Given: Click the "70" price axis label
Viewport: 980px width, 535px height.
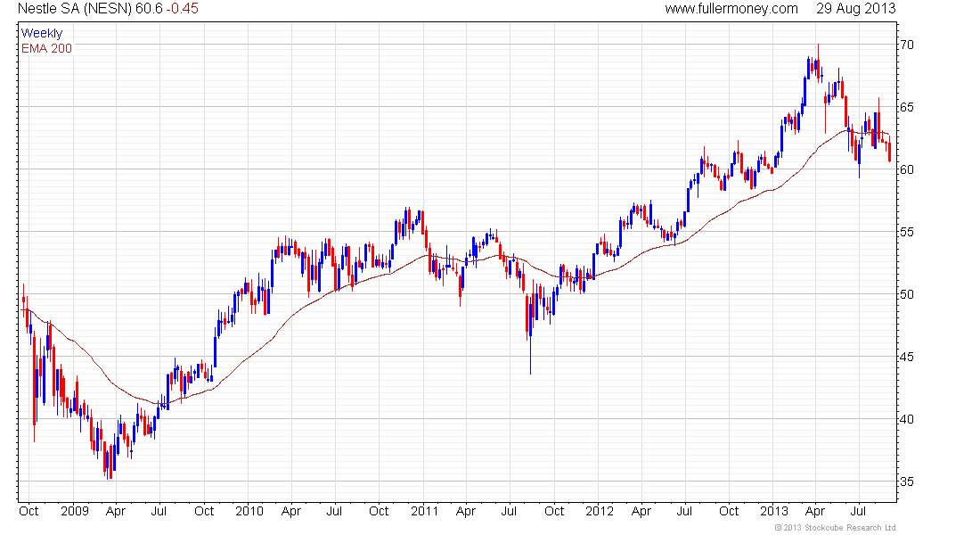Looking at the screenshot, I should 906,45.
